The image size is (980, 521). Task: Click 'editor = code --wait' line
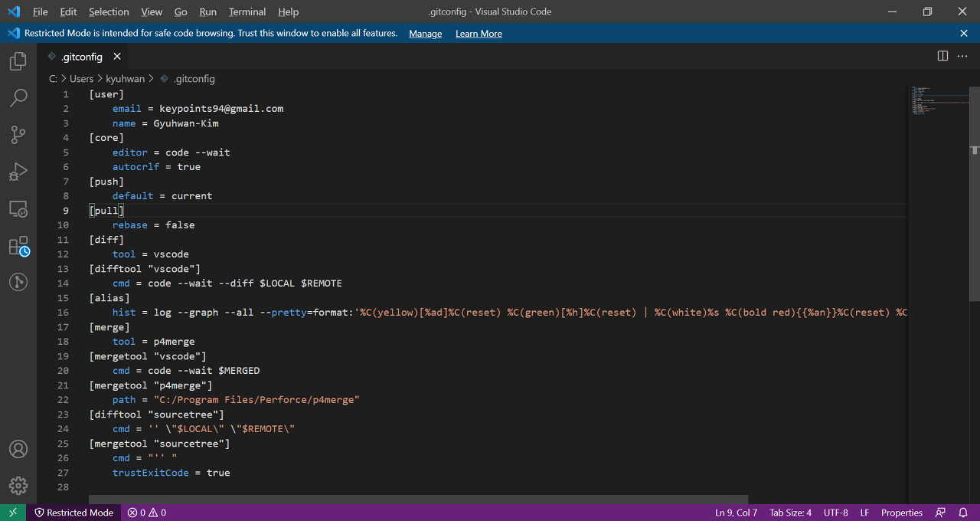171,152
